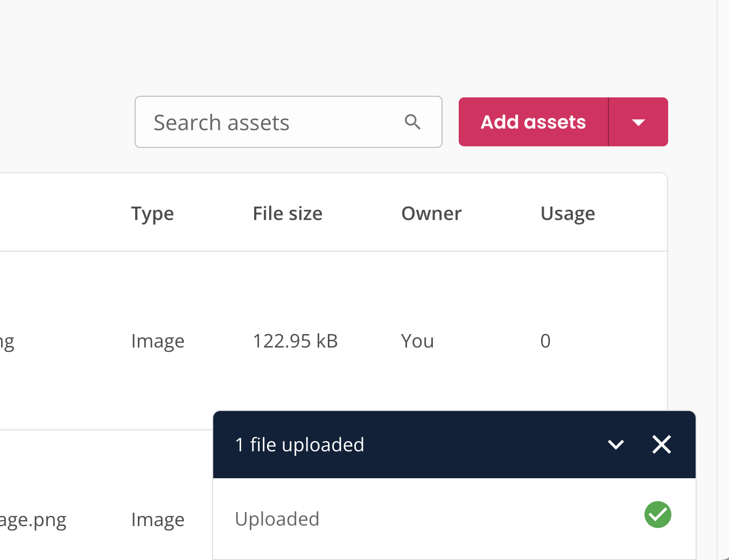Focus the Search assets input field
Screen dimensions: 729x560
point(289,122)
